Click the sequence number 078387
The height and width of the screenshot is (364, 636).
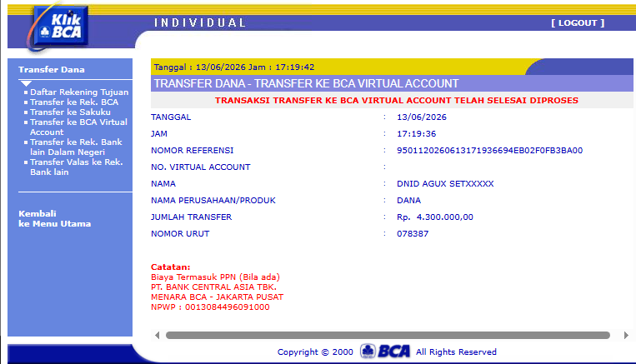[x=413, y=233]
